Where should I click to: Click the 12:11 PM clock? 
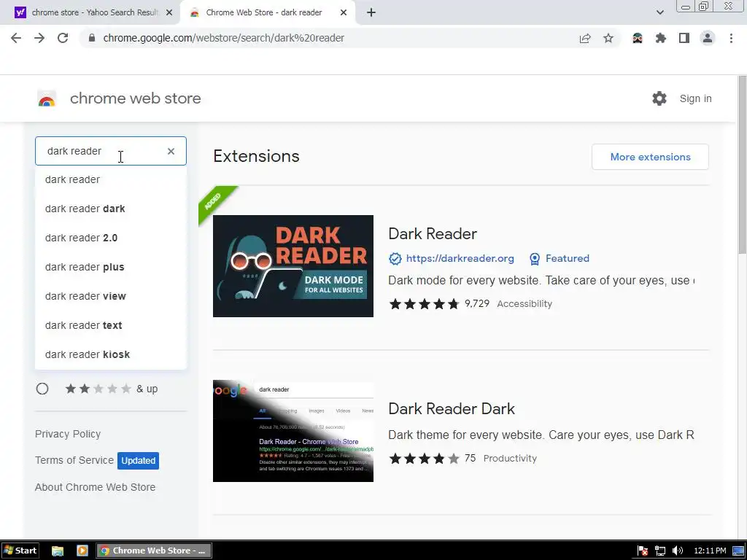click(x=710, y=551)
